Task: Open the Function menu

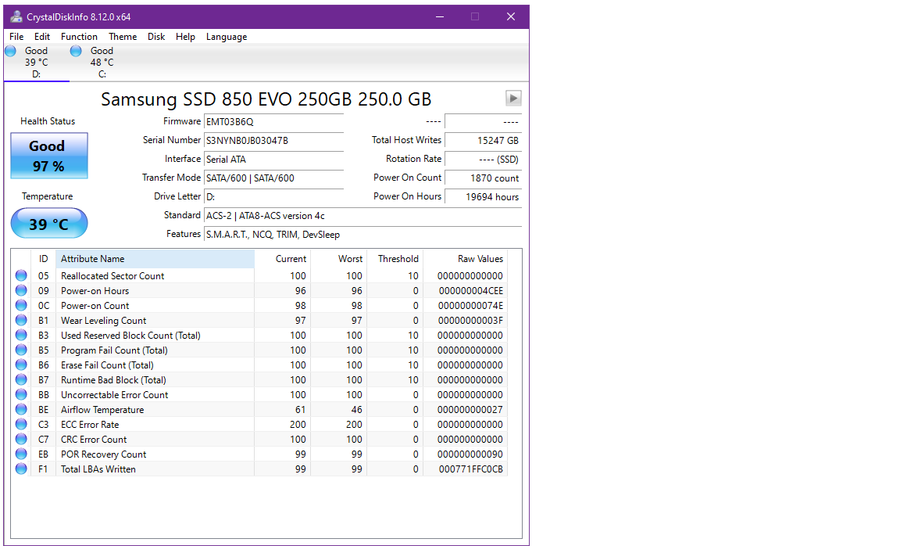Action: (x=79, y=37)
